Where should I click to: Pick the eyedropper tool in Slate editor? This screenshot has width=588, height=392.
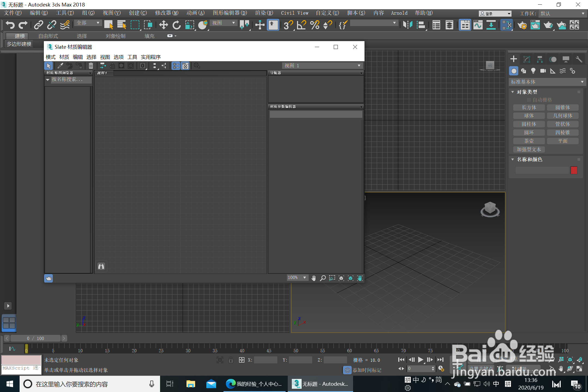coord(60,66)
